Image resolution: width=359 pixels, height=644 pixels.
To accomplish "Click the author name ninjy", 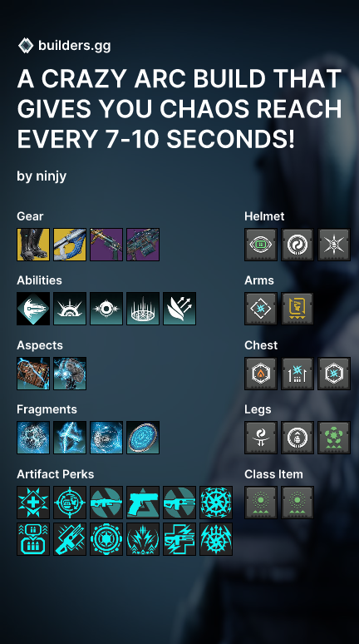I will point(52,176).
